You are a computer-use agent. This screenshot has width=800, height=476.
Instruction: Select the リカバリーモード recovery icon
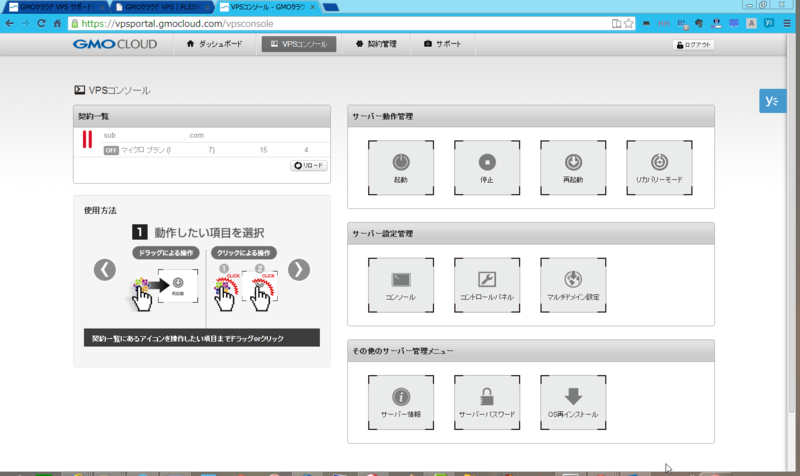[659, 168]
